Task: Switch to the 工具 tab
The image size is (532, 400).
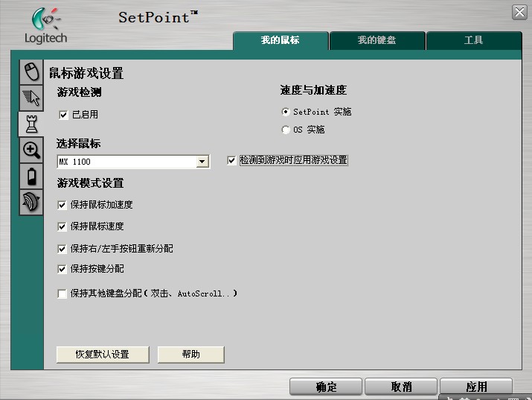Action: click(474, 40)
